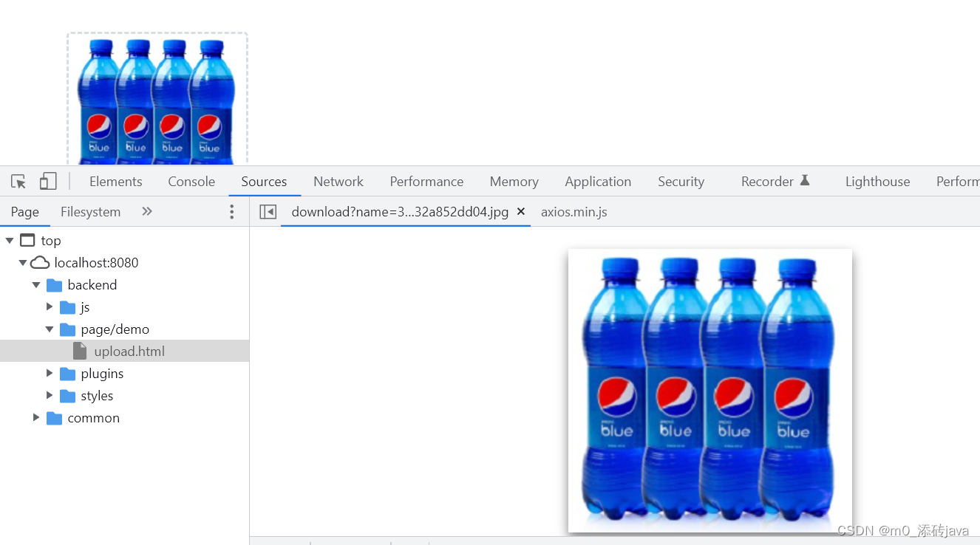Select the "localhost:8080" label
This screenshot has height=545, width=980.
[x=96, y=263]
